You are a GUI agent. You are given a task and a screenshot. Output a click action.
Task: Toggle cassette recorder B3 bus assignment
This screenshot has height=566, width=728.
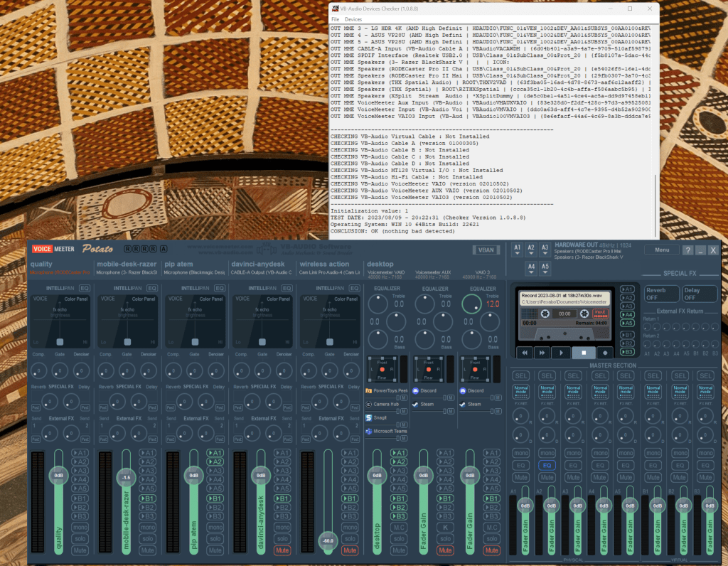click(627, 352)
